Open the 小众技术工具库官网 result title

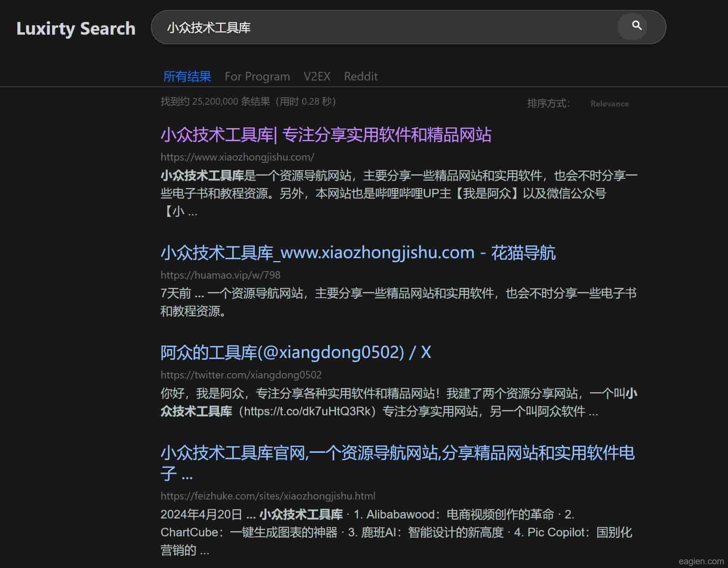(397, 453)
